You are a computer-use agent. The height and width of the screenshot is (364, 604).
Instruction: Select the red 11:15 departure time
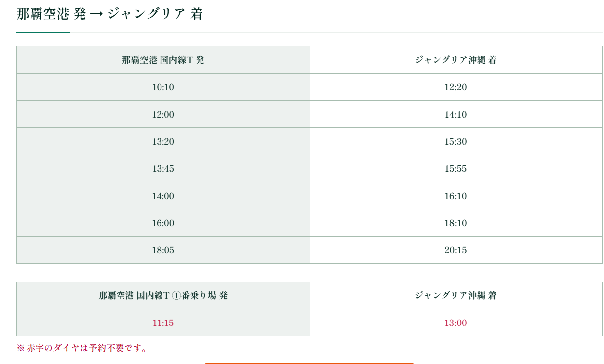tap(163, 323)
